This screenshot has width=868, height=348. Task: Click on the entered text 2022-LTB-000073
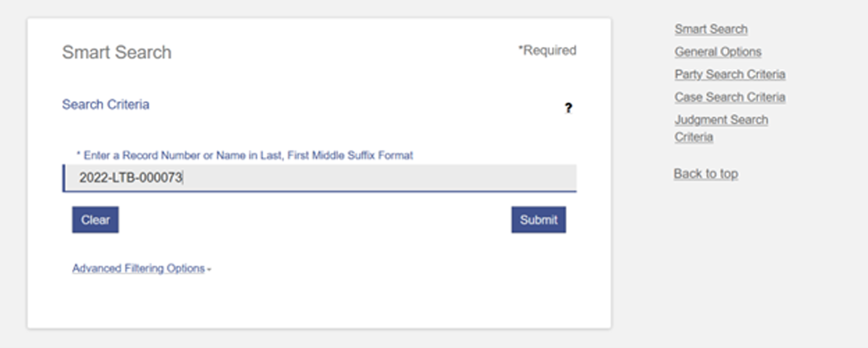[x=131, y=177]
